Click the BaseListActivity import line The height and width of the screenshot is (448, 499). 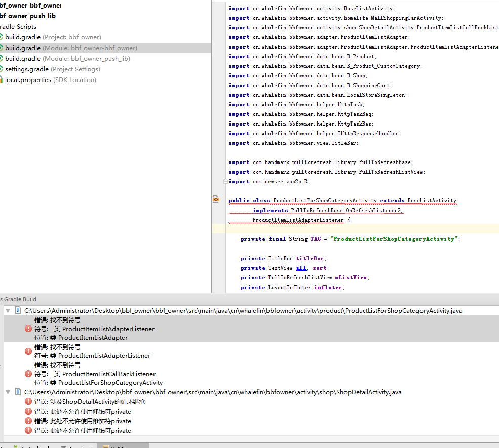pyautogui.click(x=312, y=8)
